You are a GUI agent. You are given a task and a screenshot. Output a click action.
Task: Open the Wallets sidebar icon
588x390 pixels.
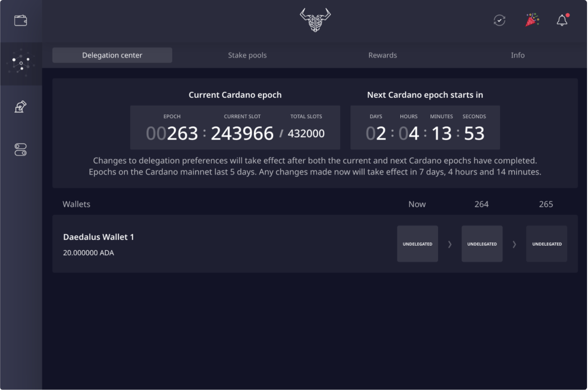point(21,21)
